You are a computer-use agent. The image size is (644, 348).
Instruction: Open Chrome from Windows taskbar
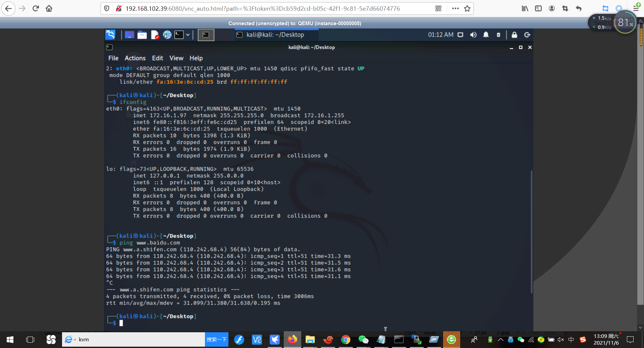pos(345,340)
